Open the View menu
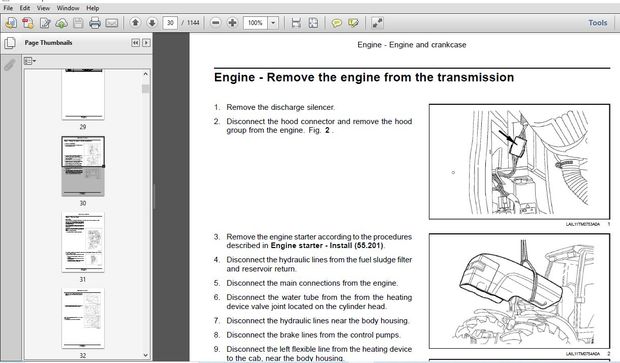The height and width of the screenshot is (363, 620). point(43,8)
